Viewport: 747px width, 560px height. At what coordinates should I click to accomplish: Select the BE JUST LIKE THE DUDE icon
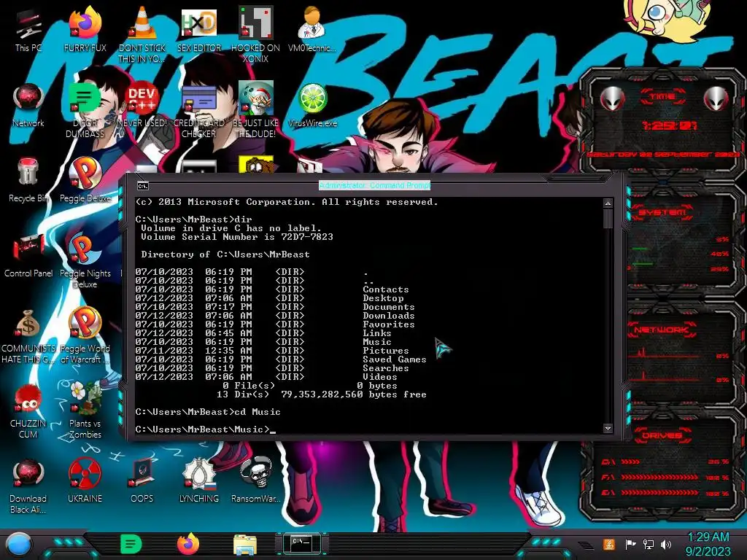coord(256,109)
